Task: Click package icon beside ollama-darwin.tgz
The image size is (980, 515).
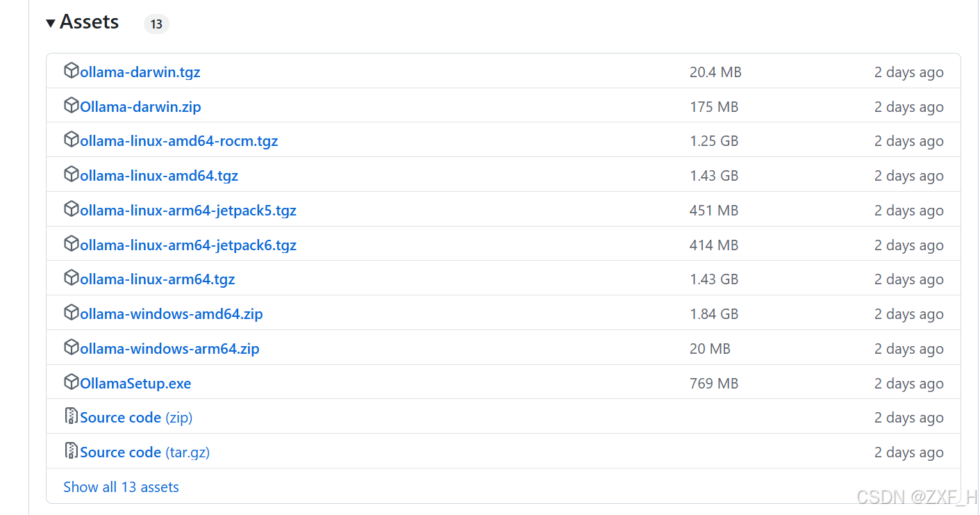Action: 71,71
